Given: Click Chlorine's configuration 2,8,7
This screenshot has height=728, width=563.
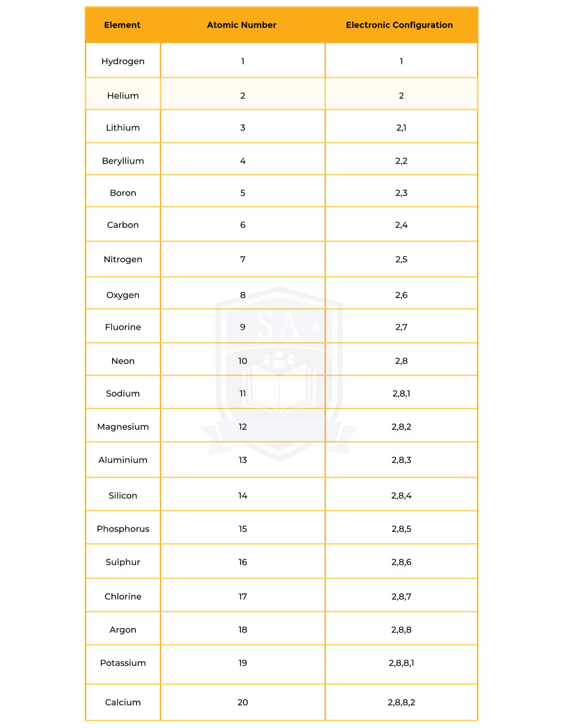Looking at the screenshot, I should [401, 596].
